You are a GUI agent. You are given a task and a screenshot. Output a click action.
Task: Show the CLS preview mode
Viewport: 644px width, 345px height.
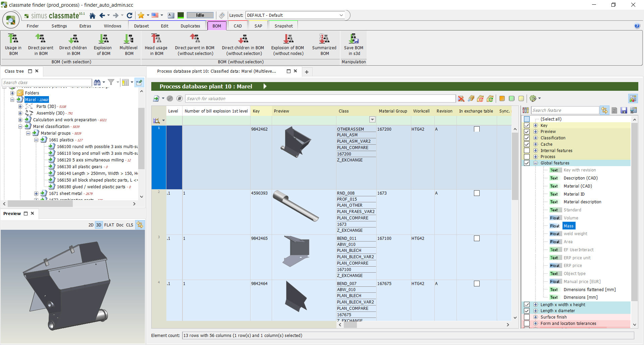point(130,225)
